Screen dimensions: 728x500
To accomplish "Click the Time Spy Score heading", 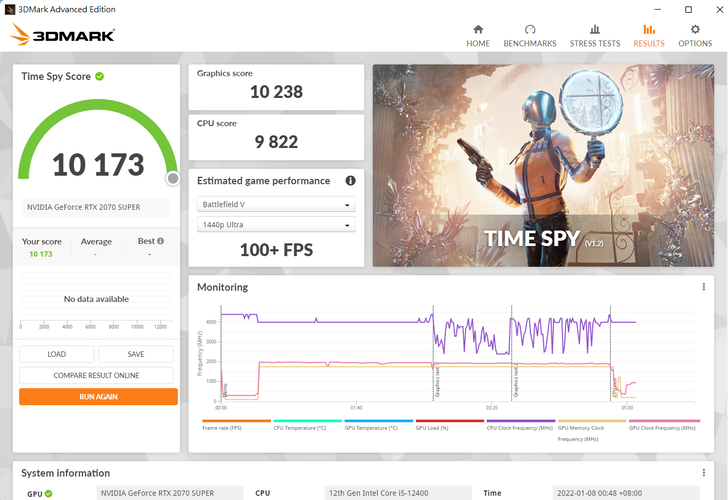I will click(x=56, y=76).
